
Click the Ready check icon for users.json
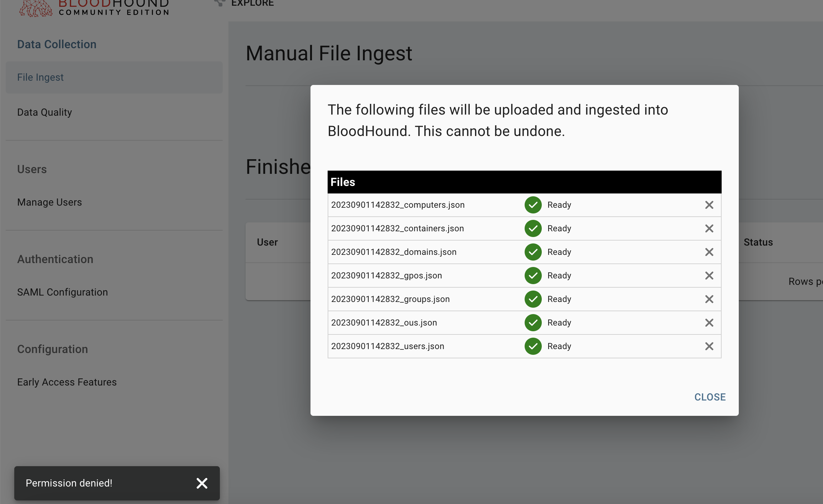pos(532,346)
